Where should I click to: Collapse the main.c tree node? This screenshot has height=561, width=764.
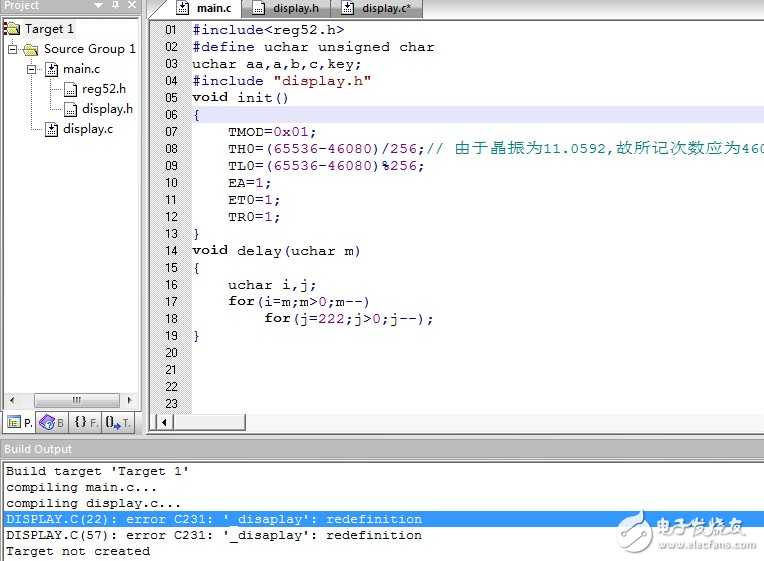[x=32, y=69]
